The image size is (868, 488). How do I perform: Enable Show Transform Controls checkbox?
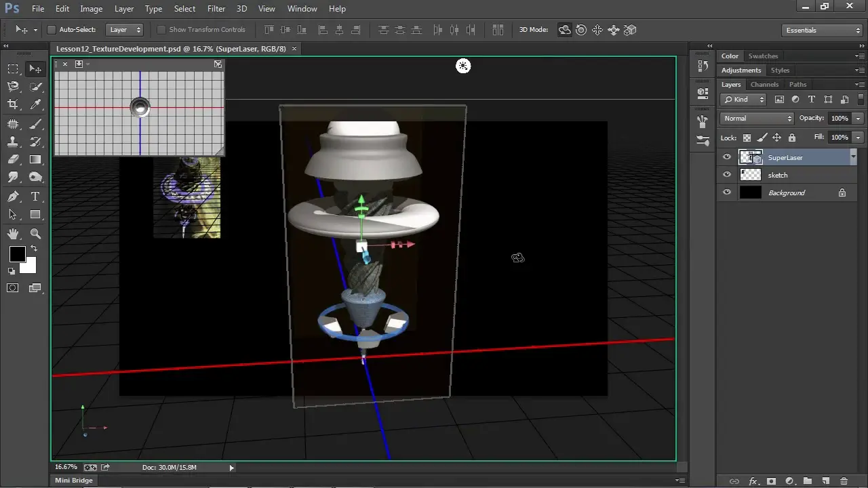pyautogui.click(x=161, y=30)
